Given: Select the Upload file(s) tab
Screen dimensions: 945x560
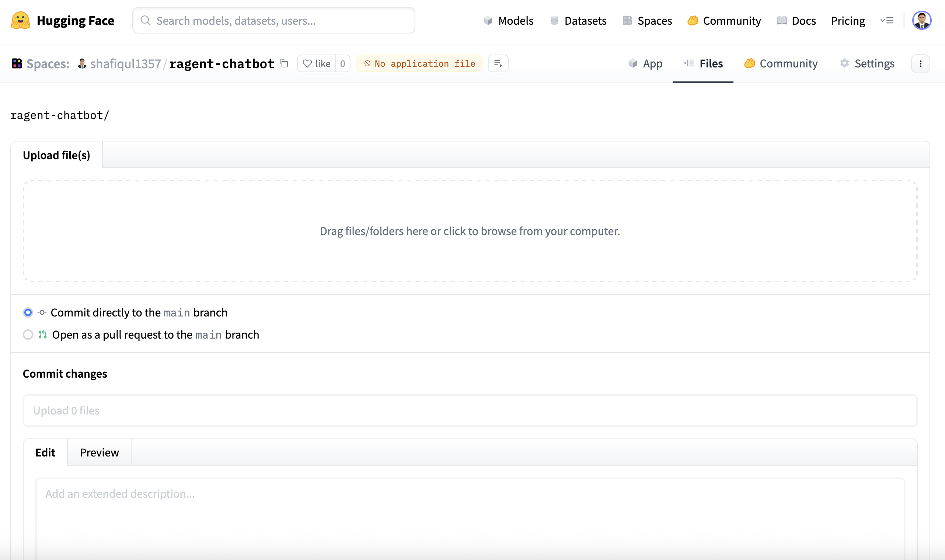Looking at the screenshot, I should 57,155.
